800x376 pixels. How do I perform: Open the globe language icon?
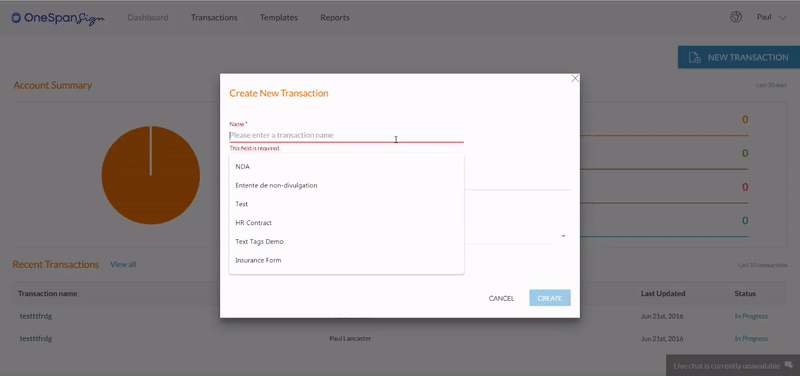[735, 17]
